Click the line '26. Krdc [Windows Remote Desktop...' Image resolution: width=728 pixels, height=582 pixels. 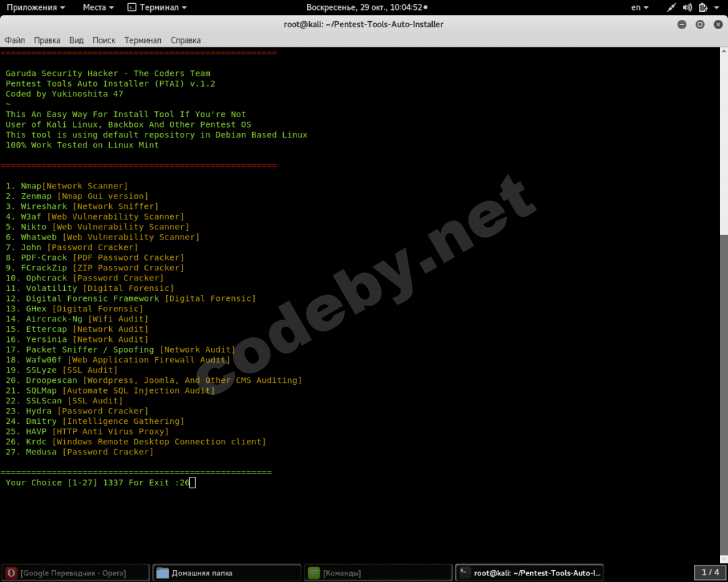tap(136, 441)
